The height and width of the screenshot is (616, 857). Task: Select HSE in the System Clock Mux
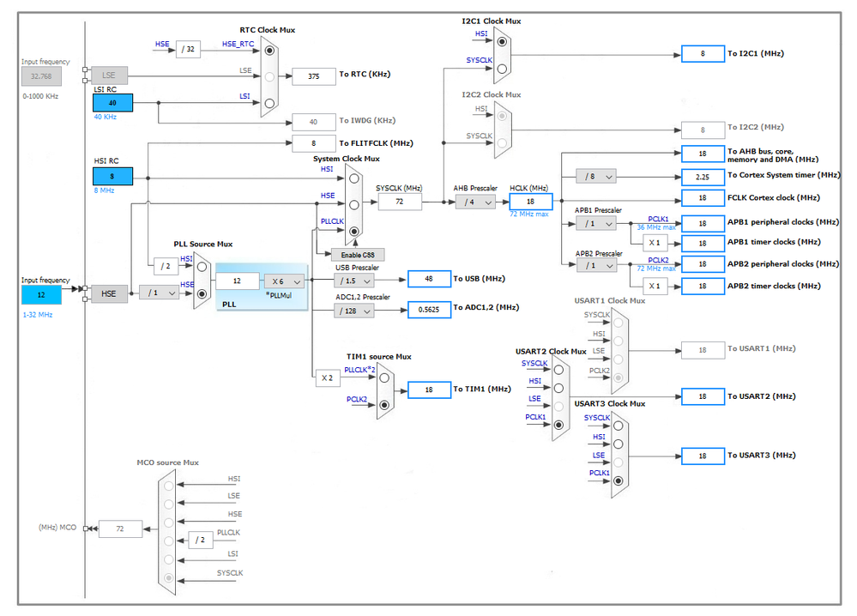pyautogui.click(x=354, y=205)
